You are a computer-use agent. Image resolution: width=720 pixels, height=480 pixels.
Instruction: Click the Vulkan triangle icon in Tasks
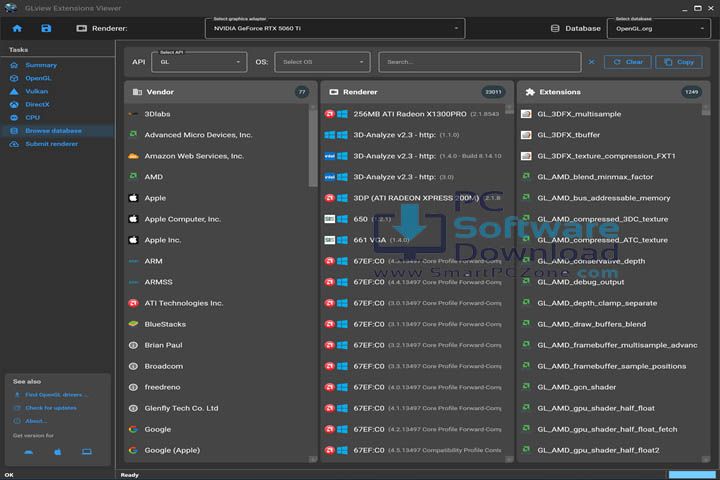pos(14,91)
